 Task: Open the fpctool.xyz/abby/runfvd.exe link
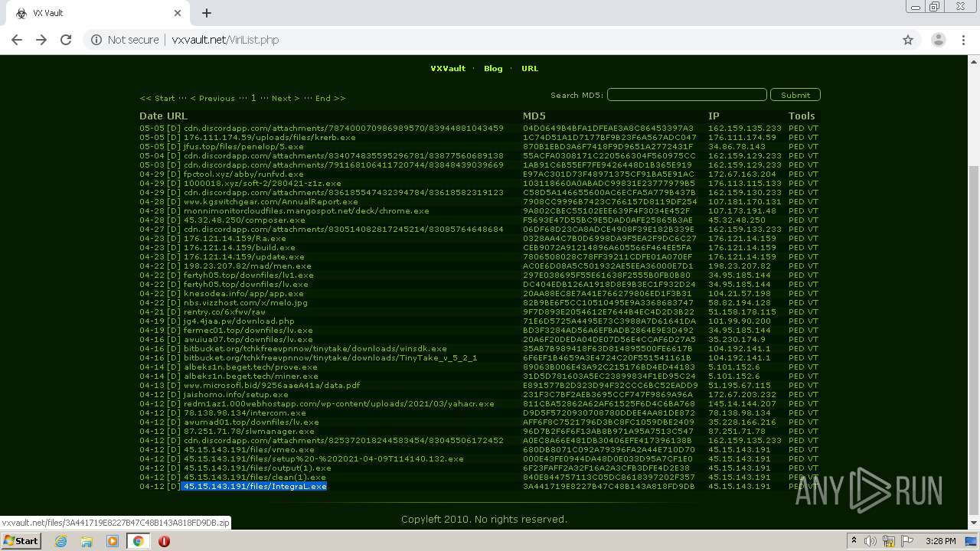243,174
